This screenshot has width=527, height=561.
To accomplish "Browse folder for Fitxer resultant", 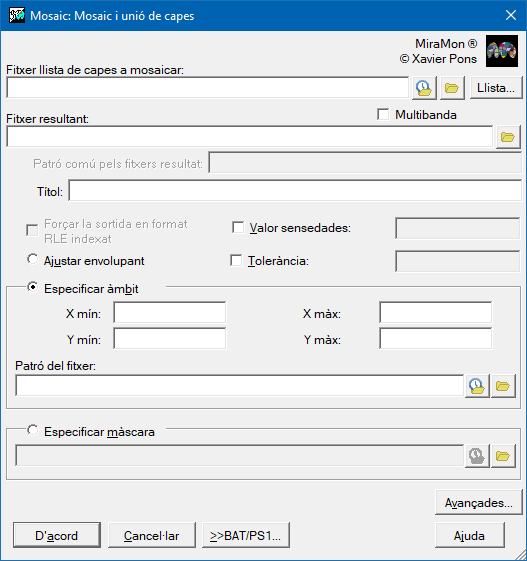I will pyautogui.click(x=508, y=137).
